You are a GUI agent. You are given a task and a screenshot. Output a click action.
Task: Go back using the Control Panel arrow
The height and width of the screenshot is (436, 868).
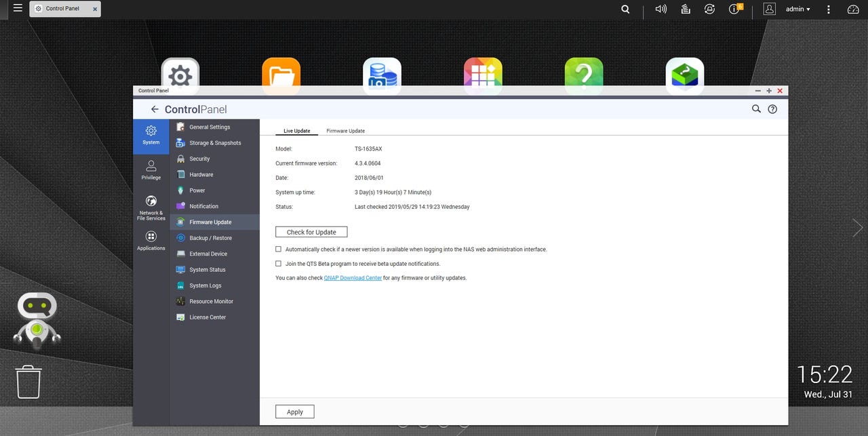point(155,109)
